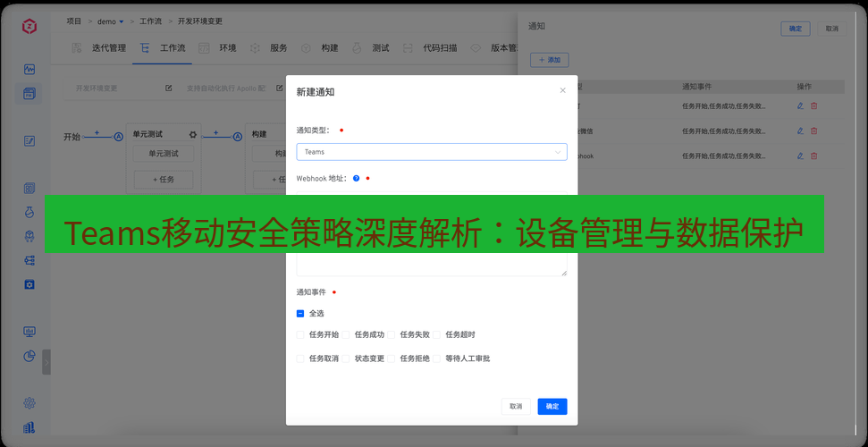The height and width of the screenshot is (447, 868).
Task: Check the 状态变更 event checkbox
Action: click(x=346, y=358)
